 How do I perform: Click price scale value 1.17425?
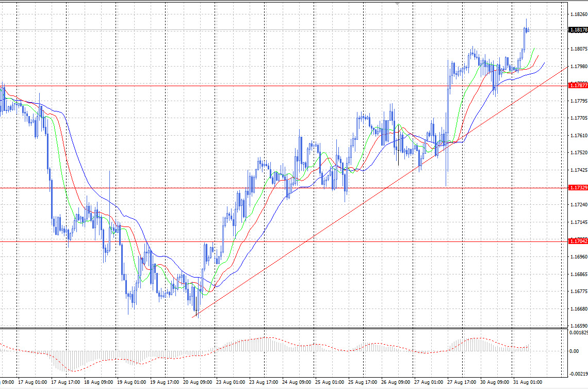(579, 170)
